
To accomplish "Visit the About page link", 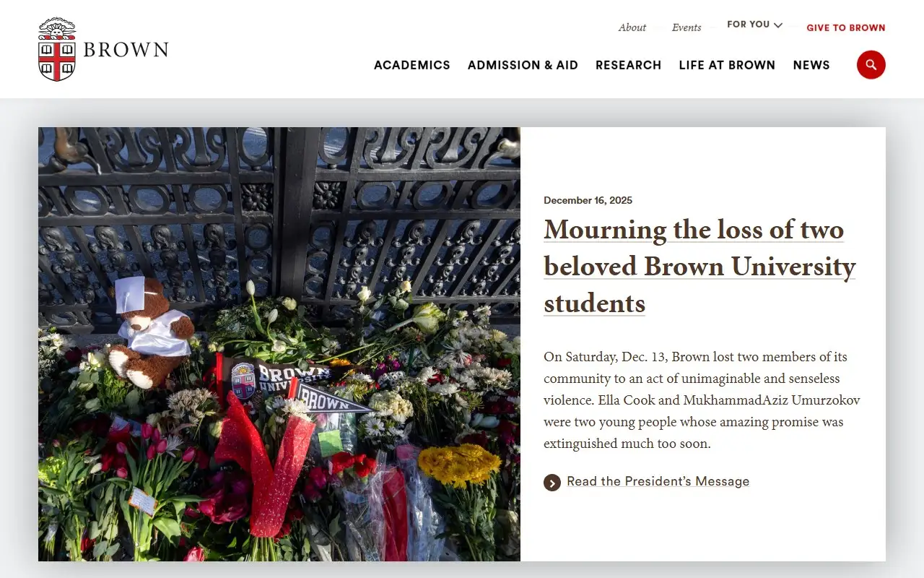I will coord(632,27).
